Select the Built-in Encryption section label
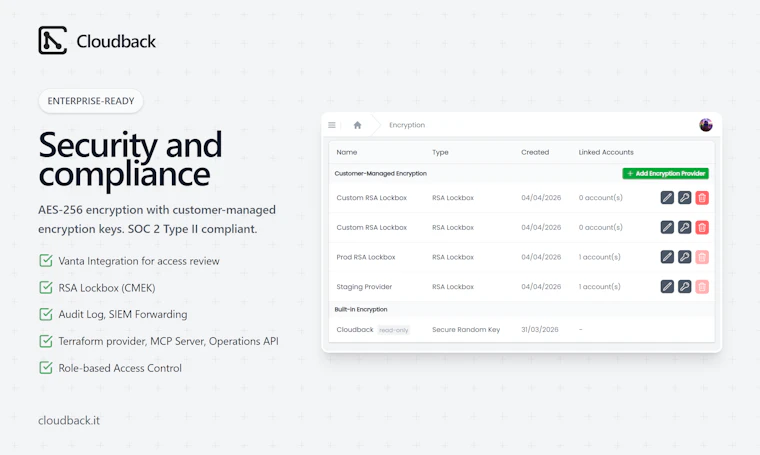 coord(361,309)
